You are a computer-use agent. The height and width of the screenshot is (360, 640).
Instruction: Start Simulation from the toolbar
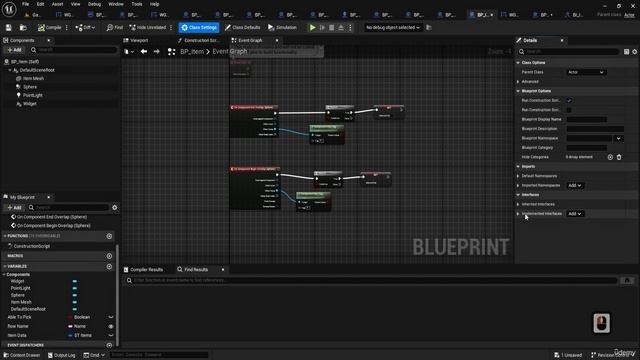[282, 27]
